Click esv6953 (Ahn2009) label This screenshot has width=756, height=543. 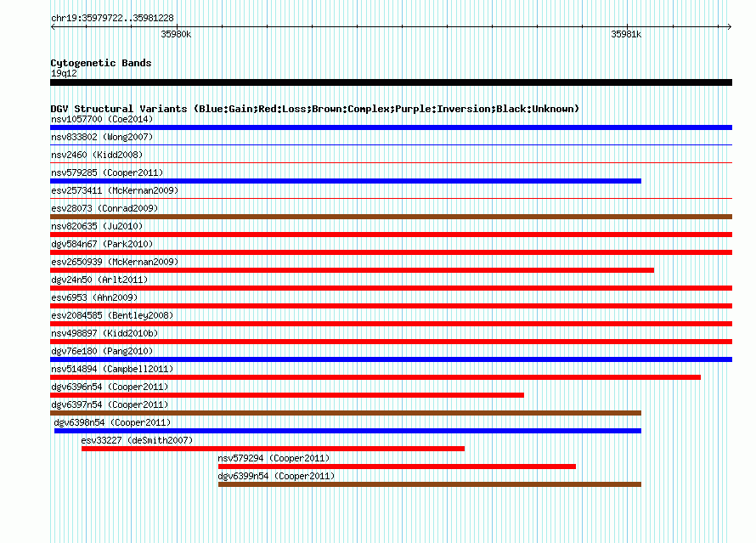[94, 297]
